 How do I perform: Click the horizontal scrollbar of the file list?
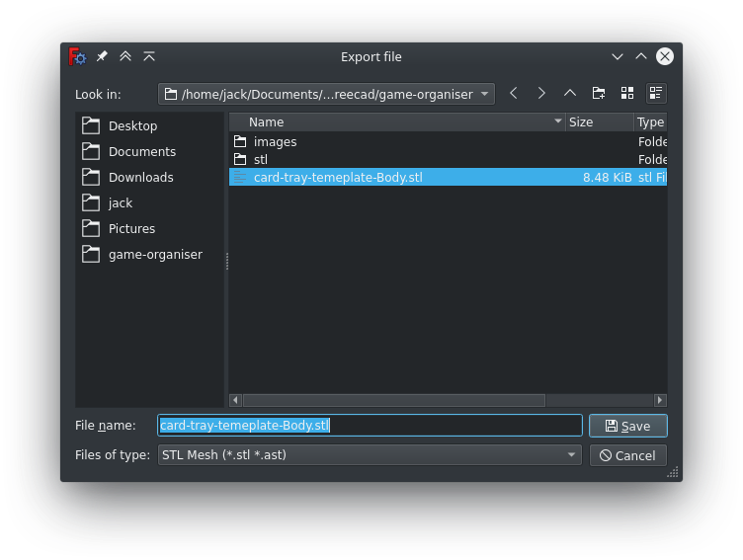[x=393, y=401]
